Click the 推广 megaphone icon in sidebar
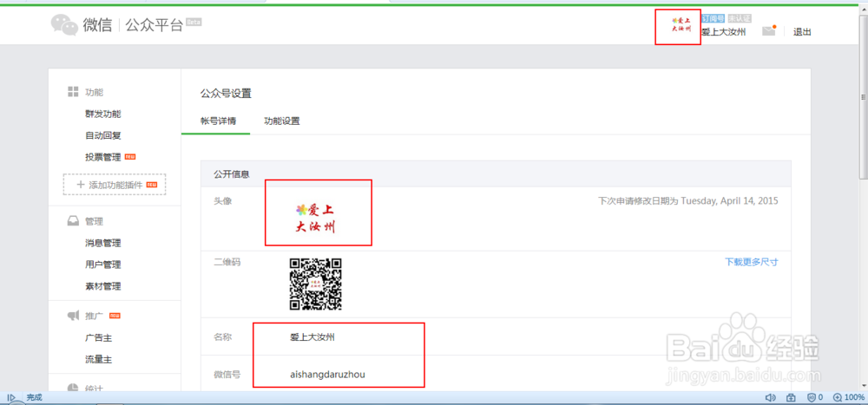The image size is (868, 405). (73, 316)
